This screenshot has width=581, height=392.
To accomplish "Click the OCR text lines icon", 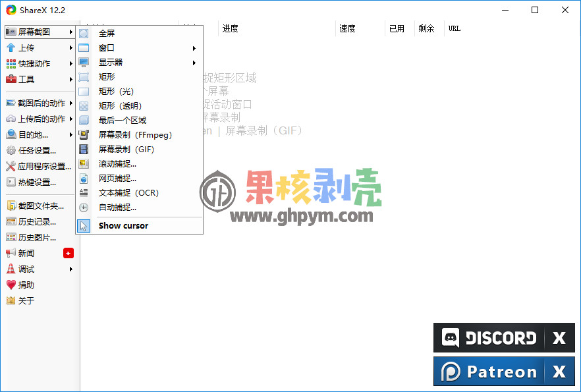I will tap(84, 192).
